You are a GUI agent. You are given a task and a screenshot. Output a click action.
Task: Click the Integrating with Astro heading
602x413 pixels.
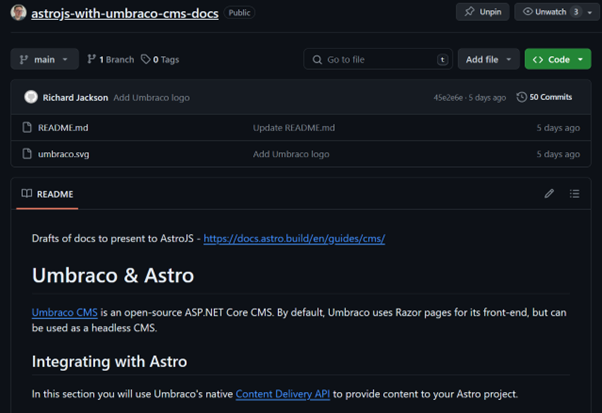click(x=109, y=362)
